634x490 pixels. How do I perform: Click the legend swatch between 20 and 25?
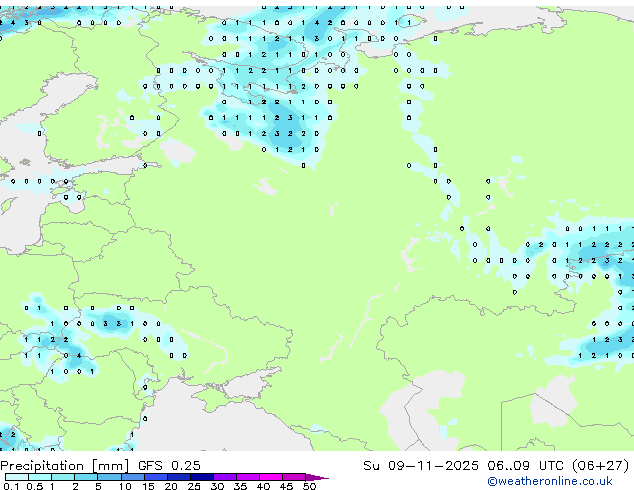click(179, 477)
